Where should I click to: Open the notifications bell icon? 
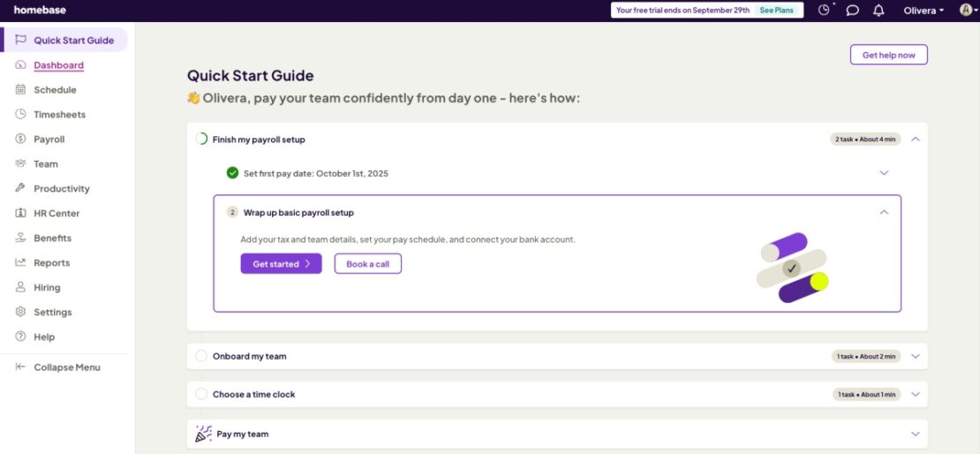[x=878, y=11]
